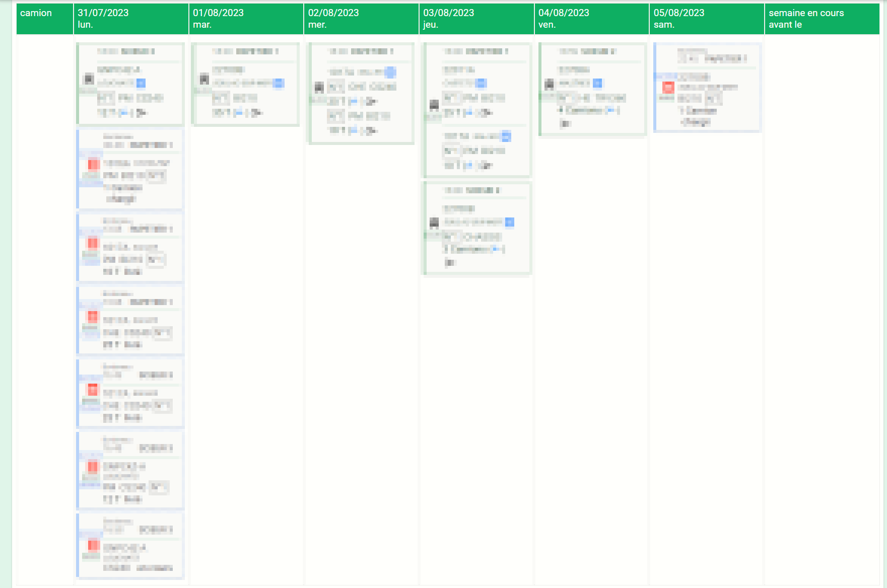Click red icon in second Monday card
The height and width of the screenshot is (588, 887).
coord(94,164)
